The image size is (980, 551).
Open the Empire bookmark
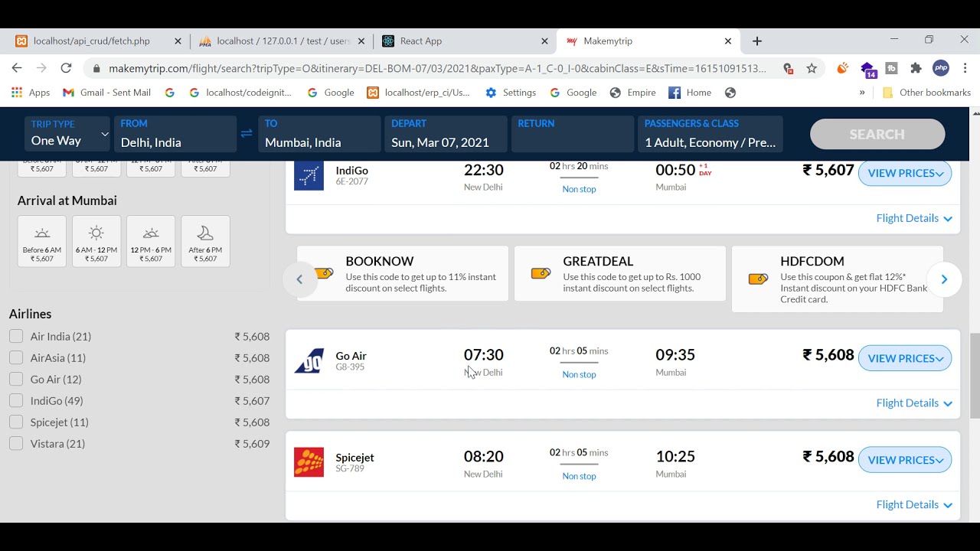(632, 93)
